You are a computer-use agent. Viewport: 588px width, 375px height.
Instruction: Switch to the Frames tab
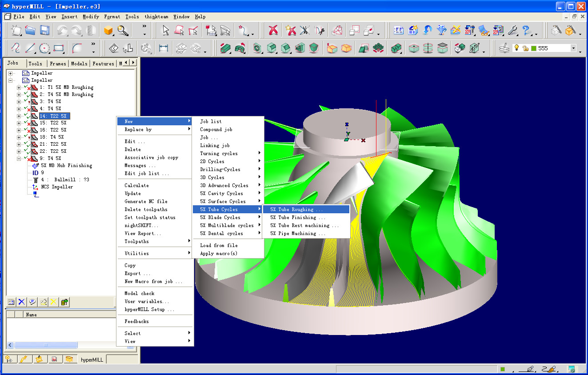[58, 64]
